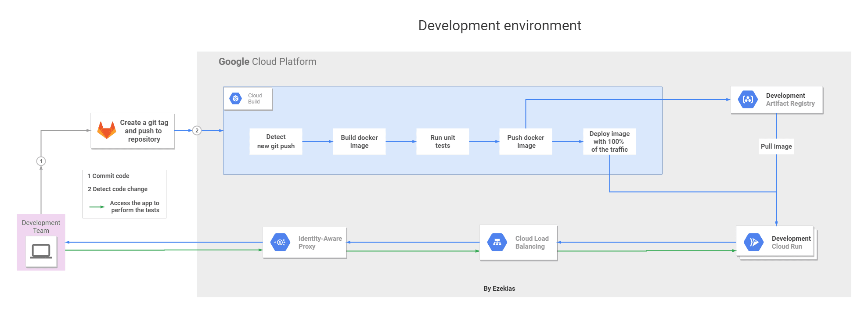
Task: Click the circled step 2 marker
Action: pyautogui.click(x=197, y=130)
